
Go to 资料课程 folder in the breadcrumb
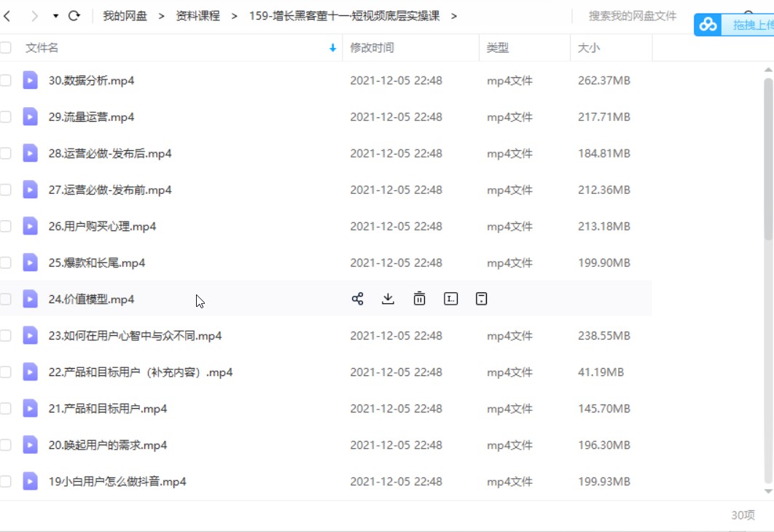[x=198, y=15]
